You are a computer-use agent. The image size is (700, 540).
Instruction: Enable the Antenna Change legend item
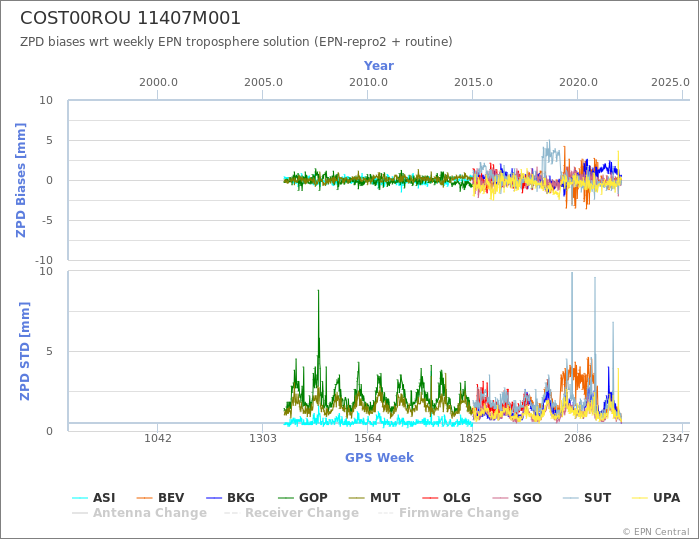coord(139,513)
